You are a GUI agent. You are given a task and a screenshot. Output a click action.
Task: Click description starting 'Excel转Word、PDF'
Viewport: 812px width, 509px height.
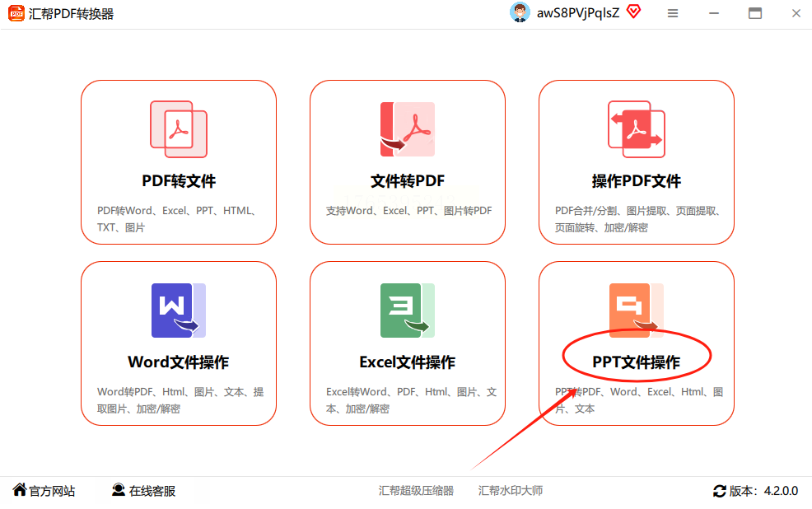(x=411, y=400)
